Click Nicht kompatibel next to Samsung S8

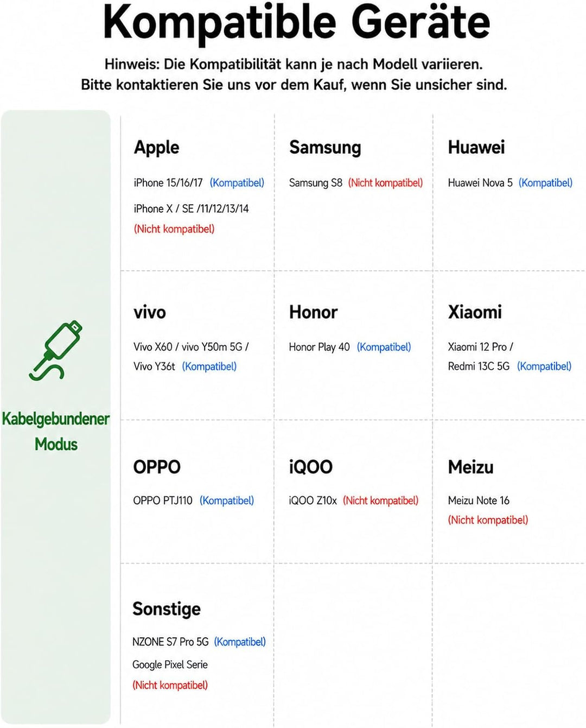click(385, 183)
